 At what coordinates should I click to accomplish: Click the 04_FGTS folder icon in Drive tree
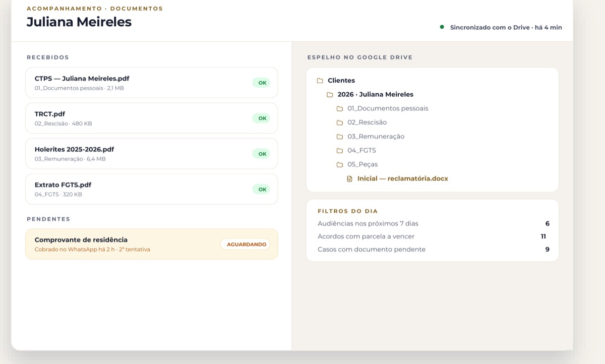pos(340,151)
